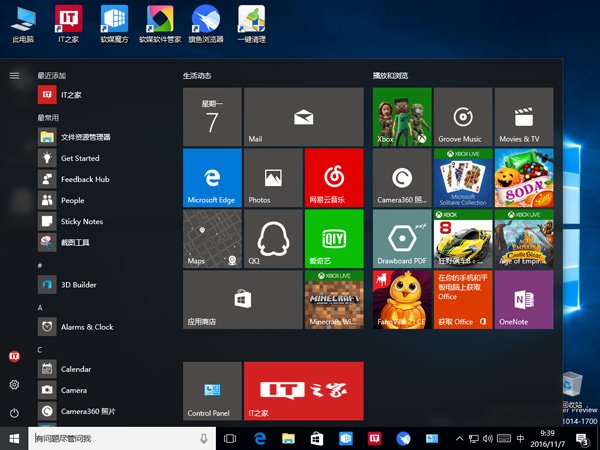The width and height of the screenshot is (600, 450).
Task: Open Store from the taskbar
Action: click(317, 439)
